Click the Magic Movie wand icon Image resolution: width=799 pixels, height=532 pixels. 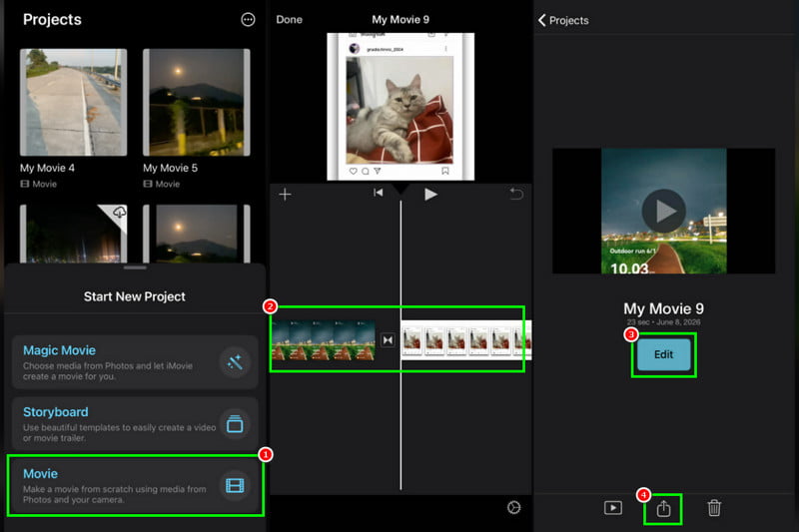pyautogui.click(x=235, y=362)
